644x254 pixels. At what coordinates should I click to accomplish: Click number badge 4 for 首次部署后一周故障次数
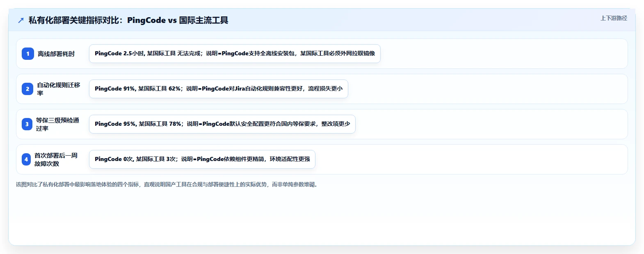(x=26, y=159)
